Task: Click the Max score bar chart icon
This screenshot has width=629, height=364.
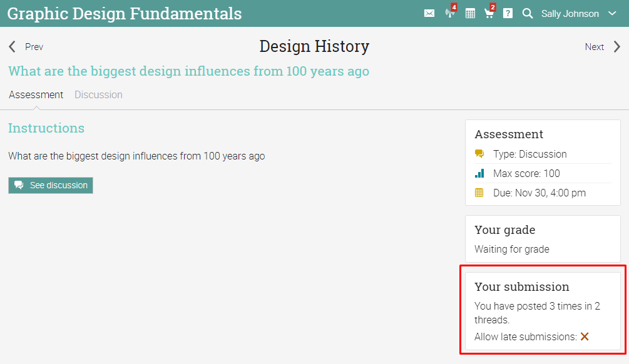Action: (479, 173)
